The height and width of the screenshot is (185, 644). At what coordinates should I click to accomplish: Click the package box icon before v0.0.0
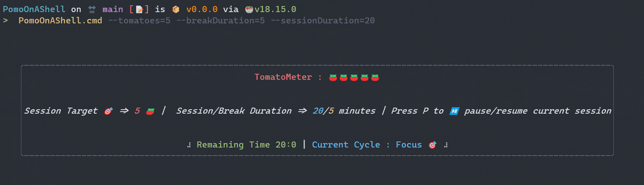point(176,9)
